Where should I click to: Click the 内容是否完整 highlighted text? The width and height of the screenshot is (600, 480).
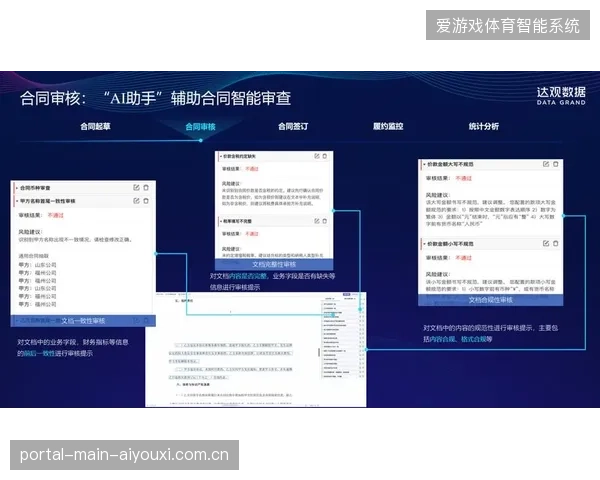click(248, 276)
